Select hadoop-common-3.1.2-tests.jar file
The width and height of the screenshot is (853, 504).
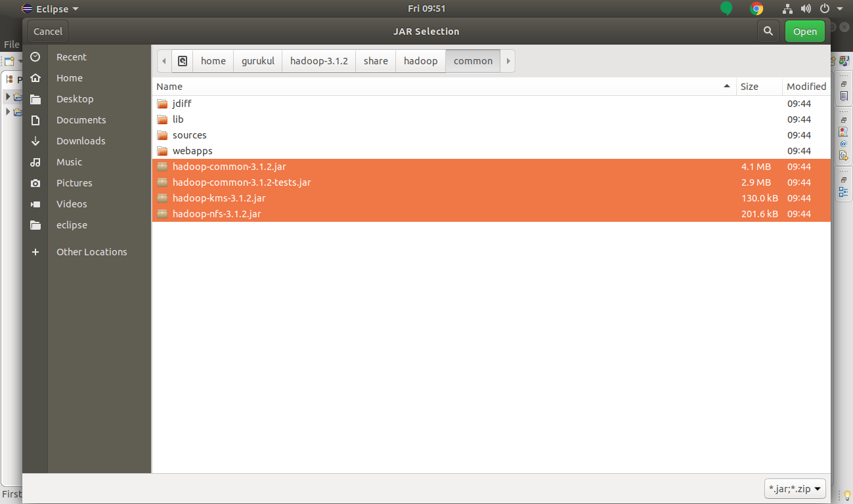point(491,182)
